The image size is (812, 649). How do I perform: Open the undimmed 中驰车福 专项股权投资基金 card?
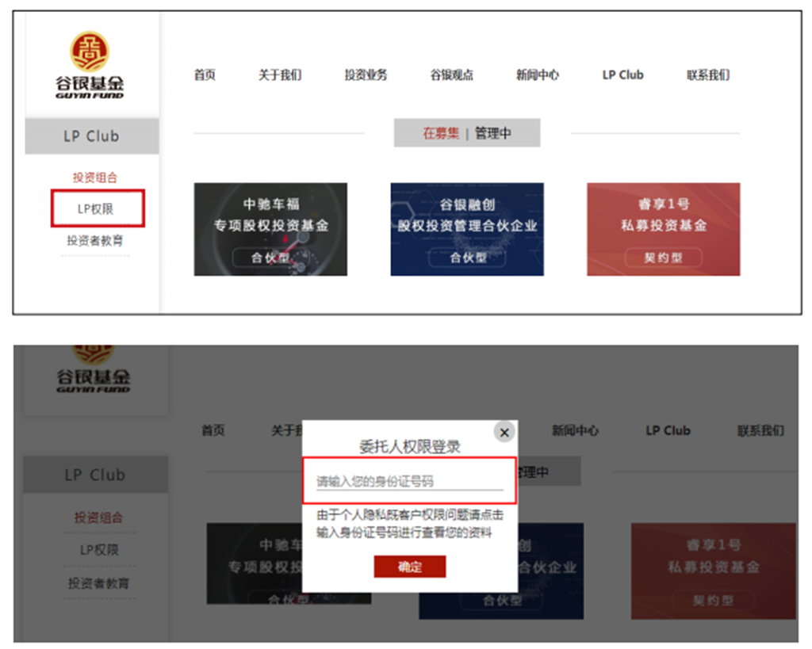click(x=270, y=229)
